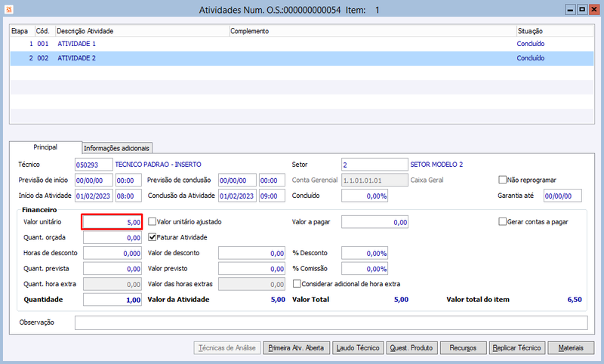Uncheck Faturar Atividade

click(x=153, y=237)
